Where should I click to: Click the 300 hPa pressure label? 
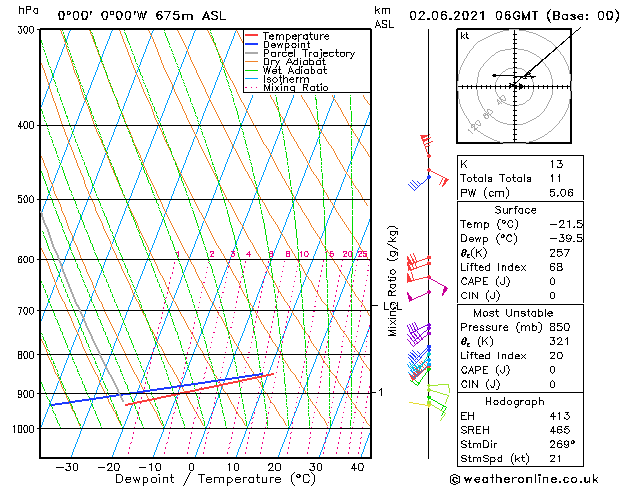(28, 30)
